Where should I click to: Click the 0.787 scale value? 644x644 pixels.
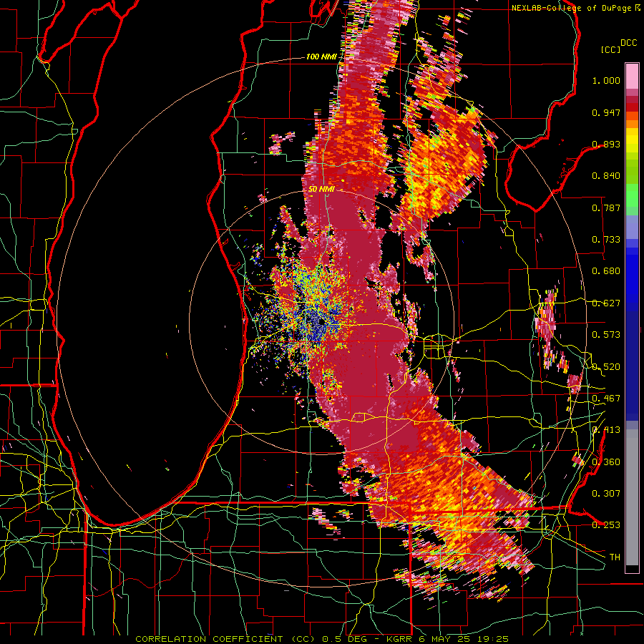pos(606,208)
